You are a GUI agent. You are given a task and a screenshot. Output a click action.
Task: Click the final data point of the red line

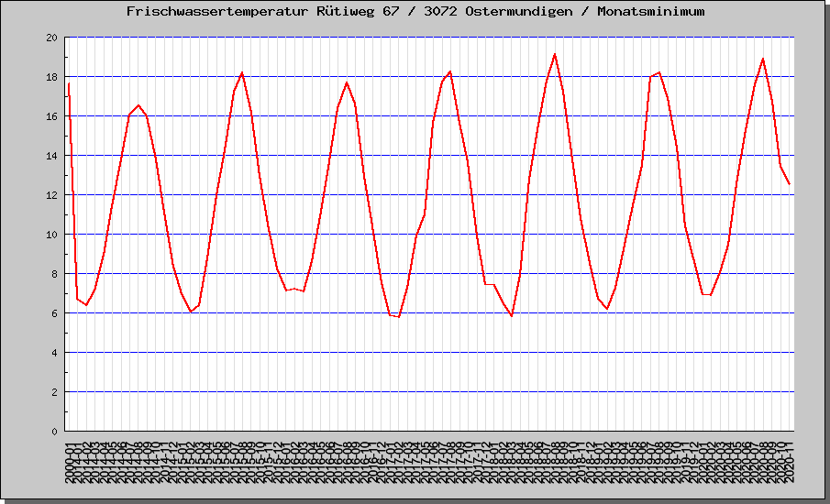(x=789, y=184)
